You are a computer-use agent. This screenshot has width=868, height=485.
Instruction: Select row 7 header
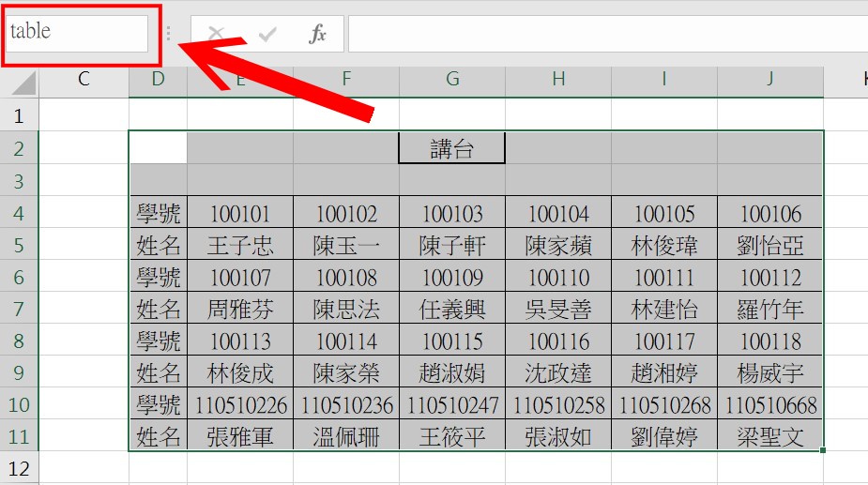(19, 308)
